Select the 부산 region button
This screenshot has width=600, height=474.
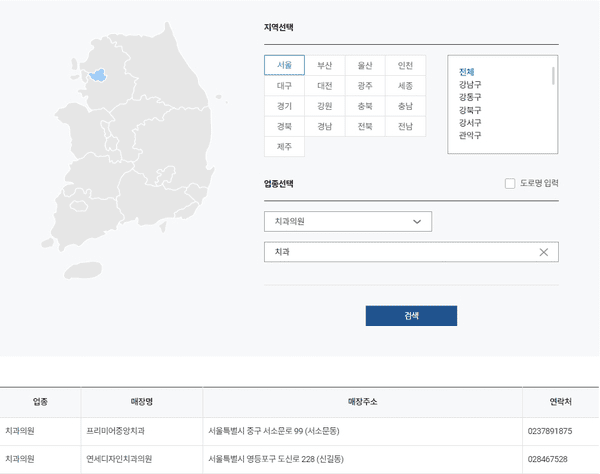(325, 65)
